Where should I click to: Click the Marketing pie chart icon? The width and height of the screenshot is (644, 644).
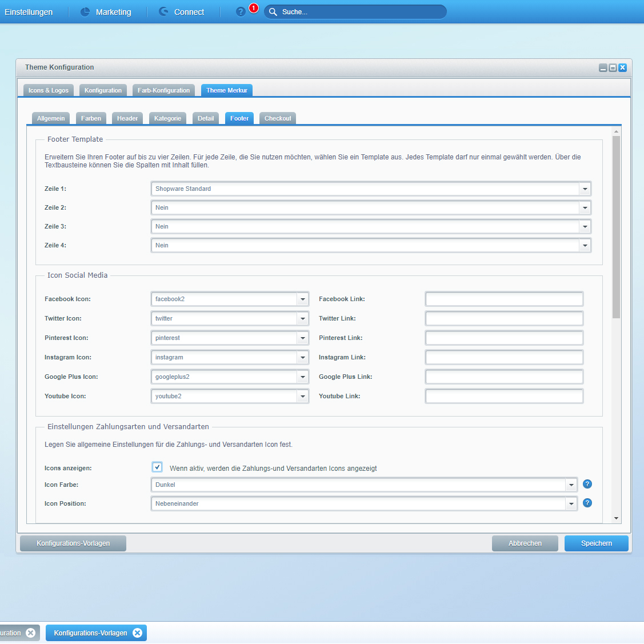pyautogui.click(x=85, y=12)
